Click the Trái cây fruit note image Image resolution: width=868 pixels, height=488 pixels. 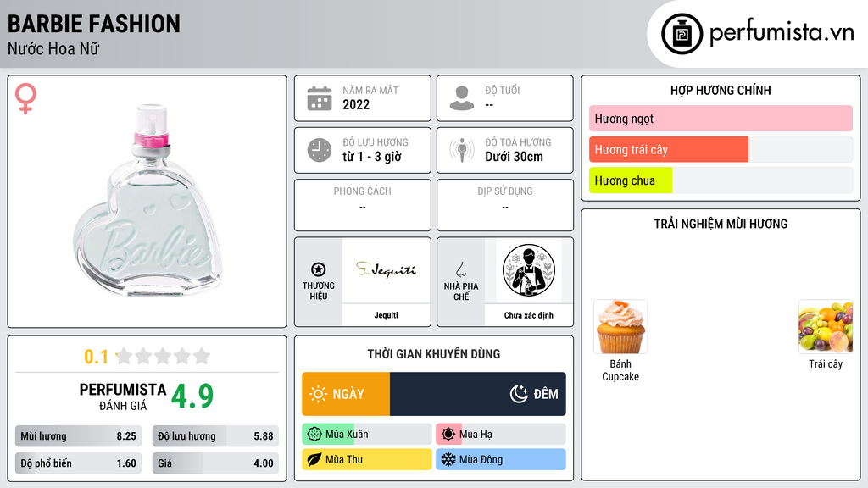pos(826,326)
